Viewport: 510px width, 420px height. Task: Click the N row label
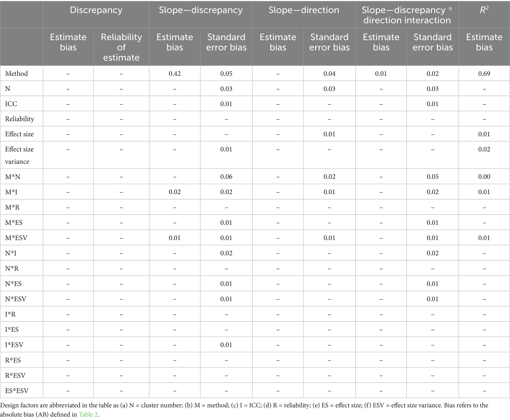(x=8, y=89)
